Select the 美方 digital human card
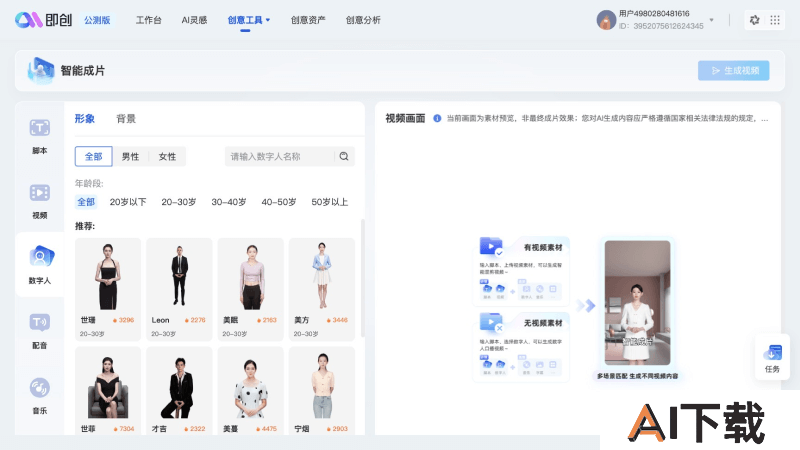 [x=322, y=289]
